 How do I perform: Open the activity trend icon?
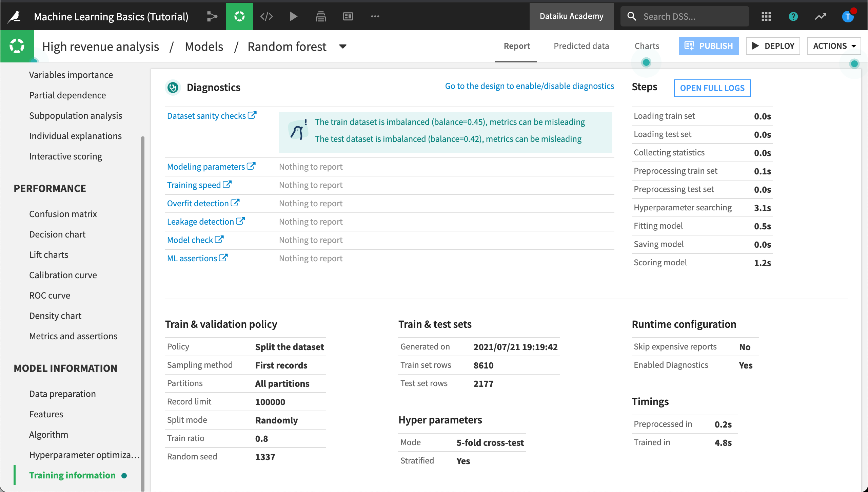tap(821, 16)
